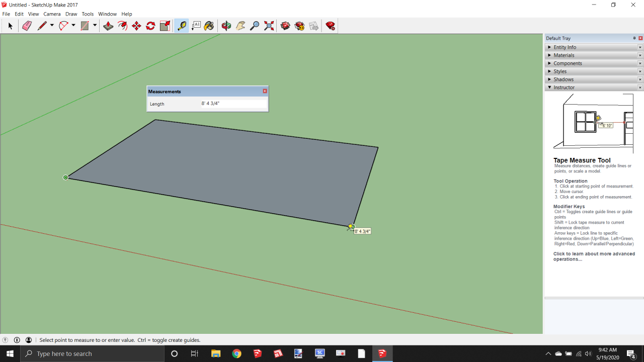Close the Styles panel
The width and height of the screenshot is (644, 362).
click(640, 71)
